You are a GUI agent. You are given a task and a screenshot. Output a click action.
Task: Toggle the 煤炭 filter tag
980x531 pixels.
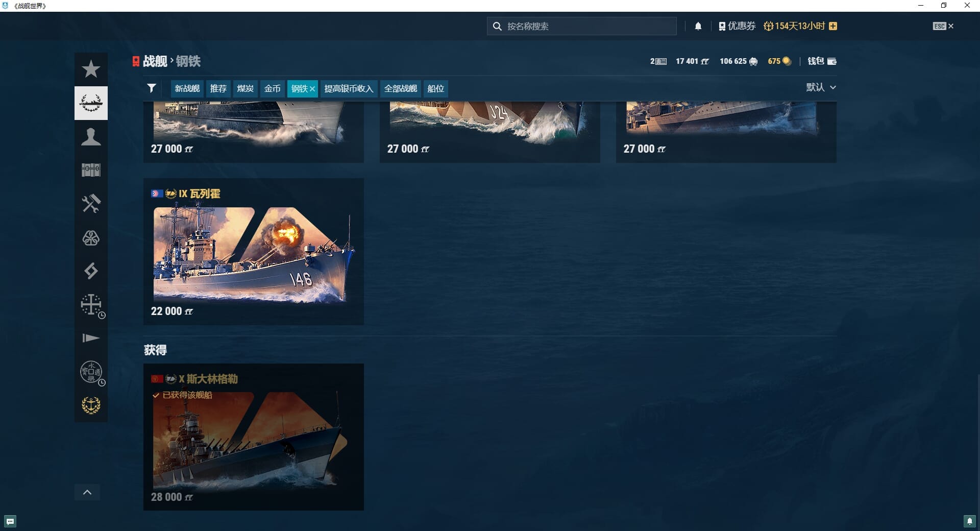[x=245, y=88]
